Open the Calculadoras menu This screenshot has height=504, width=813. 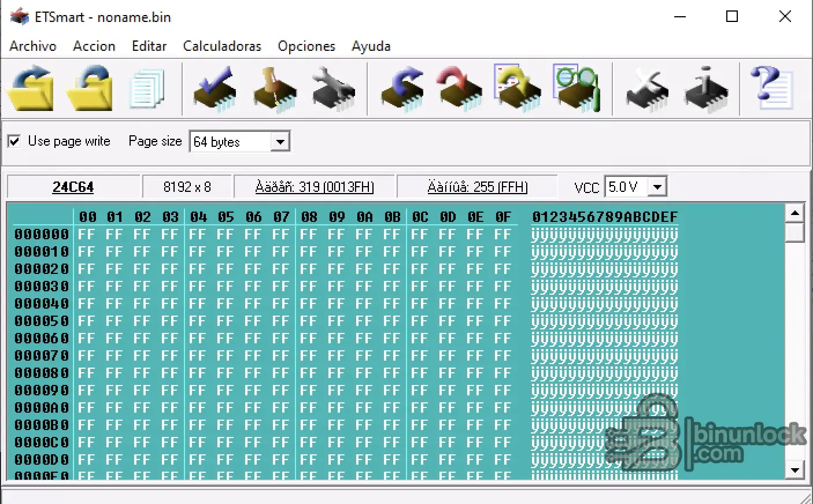coord(221,46)
